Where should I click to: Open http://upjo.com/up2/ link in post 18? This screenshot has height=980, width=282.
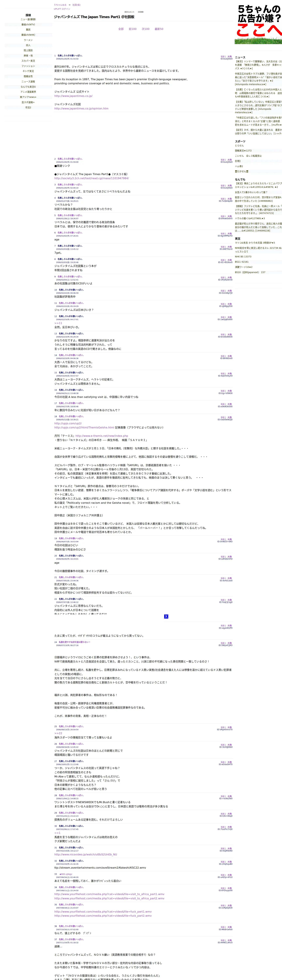(x=68, y=423)
